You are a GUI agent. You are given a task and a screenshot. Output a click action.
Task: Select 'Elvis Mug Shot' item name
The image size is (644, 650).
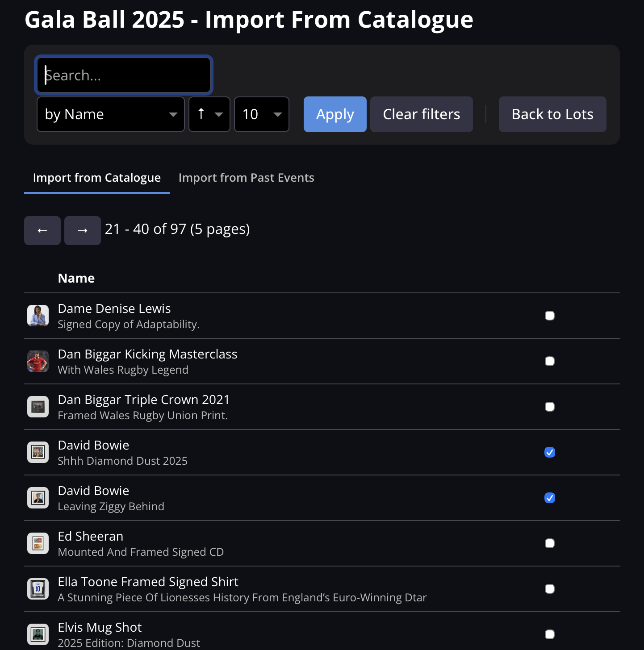point(100,627)
